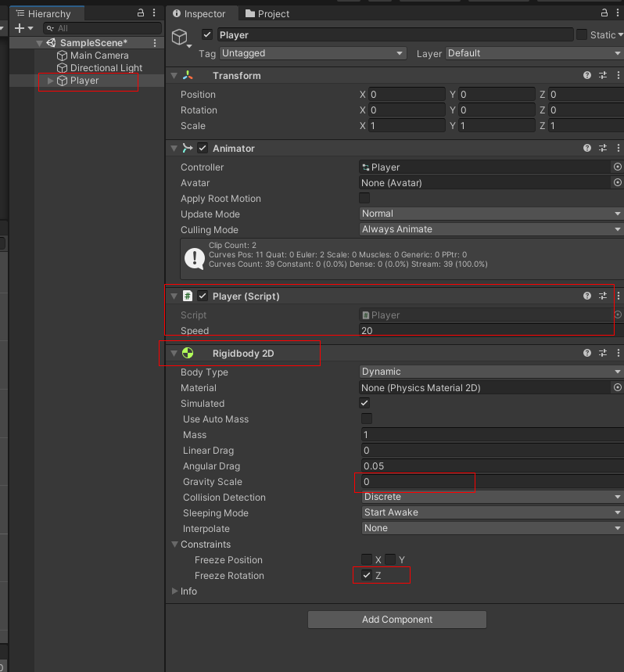
Task: Open Rigidbody 2D help icon
Action: [x=587, y=353]
